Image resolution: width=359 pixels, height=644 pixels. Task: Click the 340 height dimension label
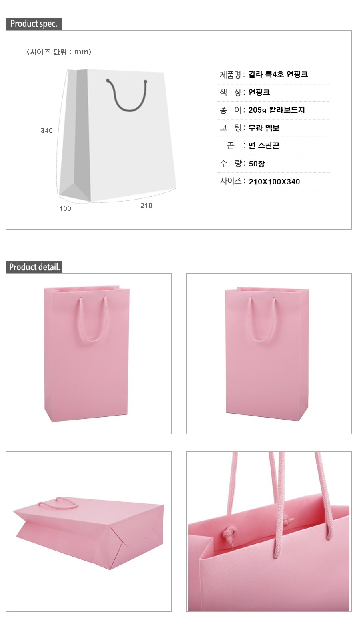pos(47,131)
